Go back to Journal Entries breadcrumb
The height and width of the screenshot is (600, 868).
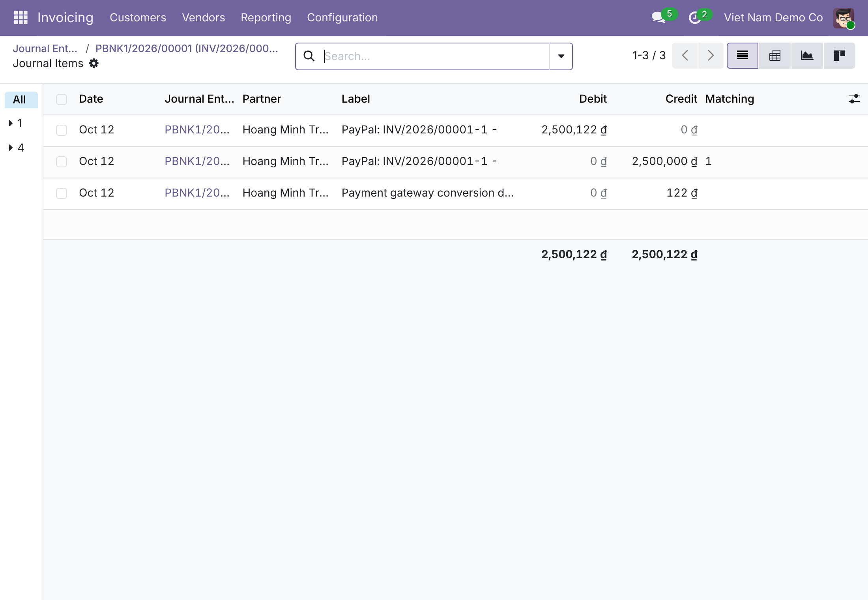45,49
